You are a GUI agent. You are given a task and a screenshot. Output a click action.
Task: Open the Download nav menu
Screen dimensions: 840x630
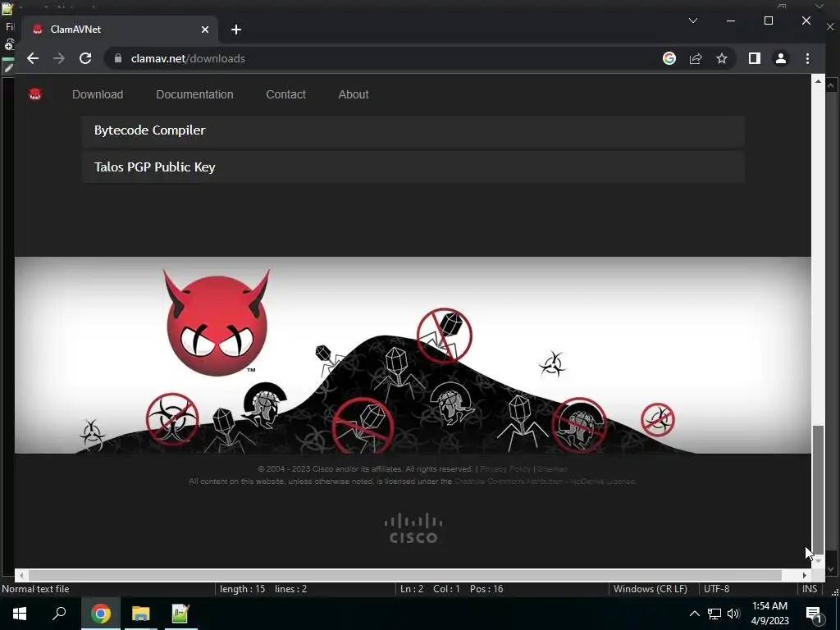[98, 94]
